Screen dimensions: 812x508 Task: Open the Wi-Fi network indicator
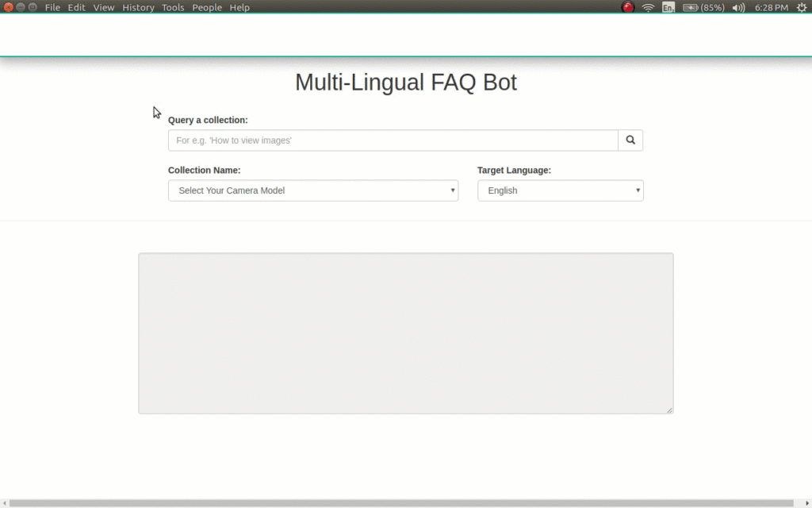(x=649, y=8)
